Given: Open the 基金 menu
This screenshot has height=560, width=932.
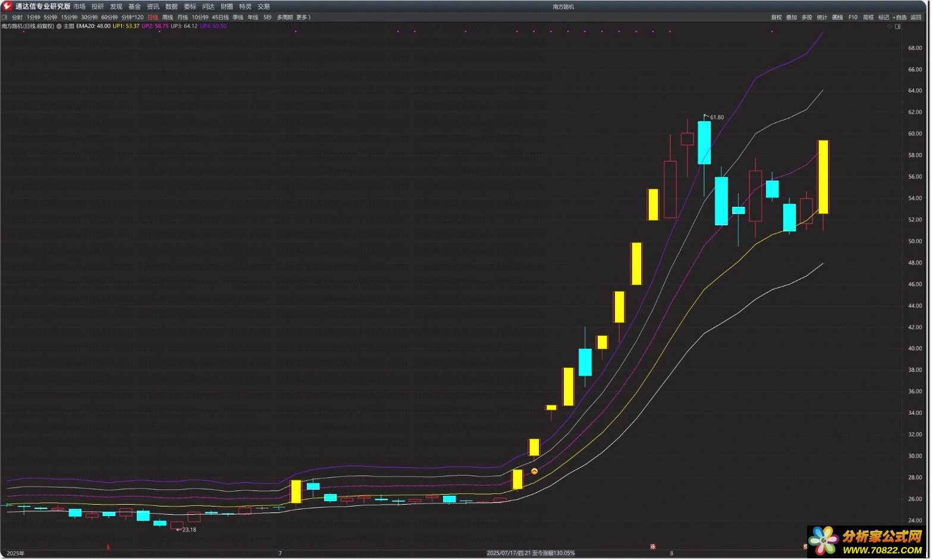Looking at the screenshot, I should coord(134,7).
